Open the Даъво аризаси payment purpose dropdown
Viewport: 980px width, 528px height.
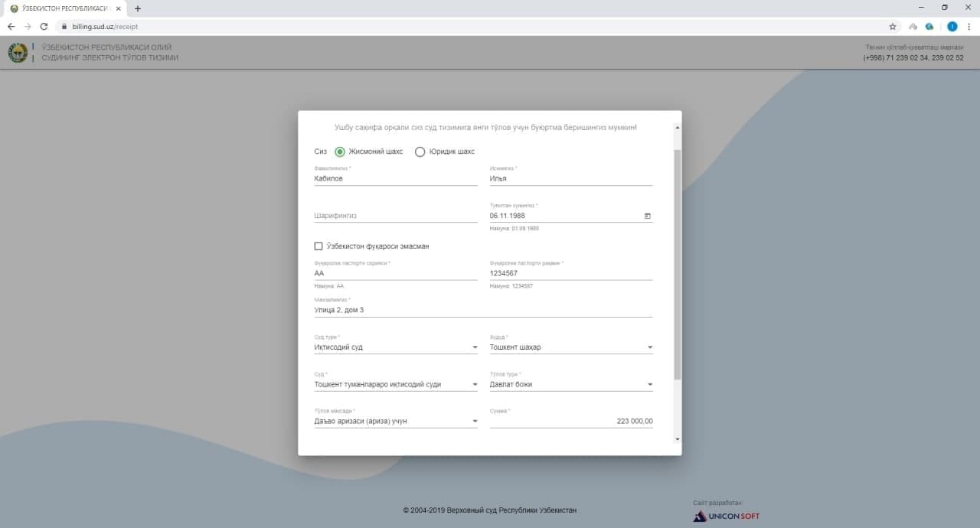pos(396,421)
